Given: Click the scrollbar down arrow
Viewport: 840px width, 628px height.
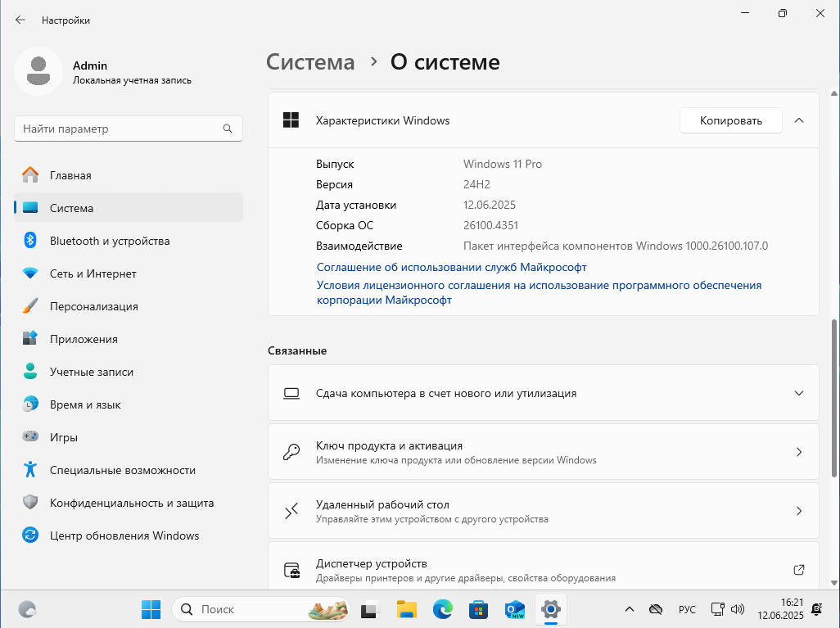Looking at the screenshot, I should tap(834, 582).
